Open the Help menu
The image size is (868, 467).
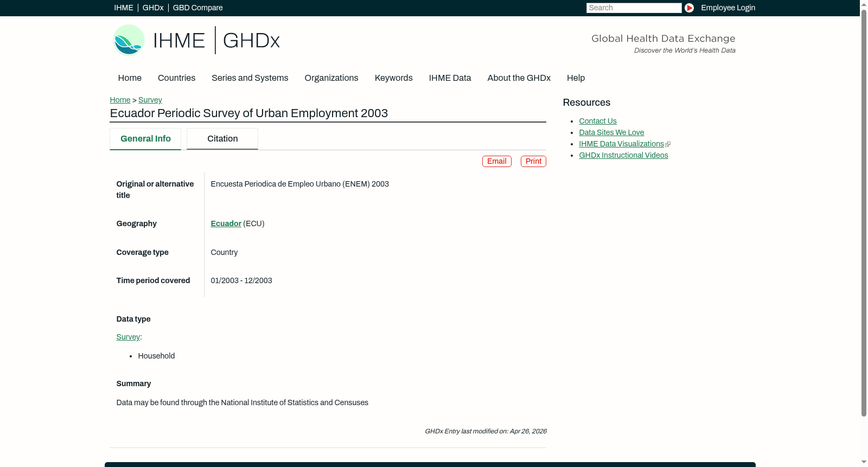point(576,78)
